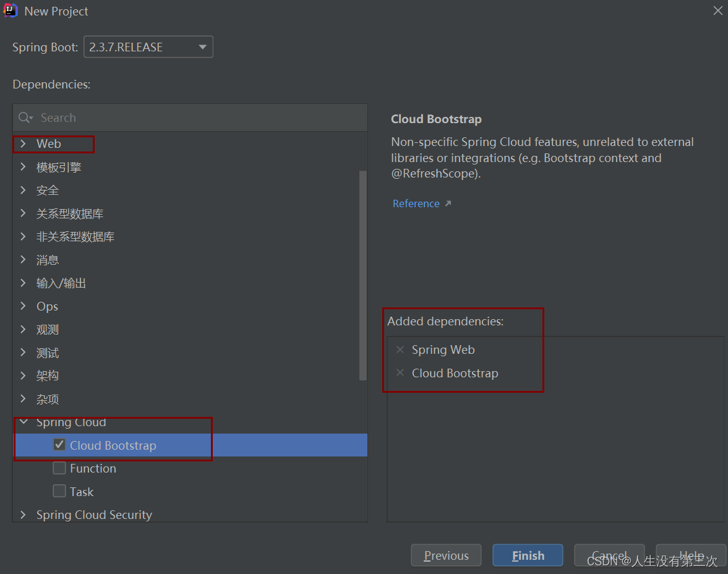Viewport: 728px width, 574px height.
Task: Select Cloud Bootstrap in added dependencies list
Action: coord(455,373)
